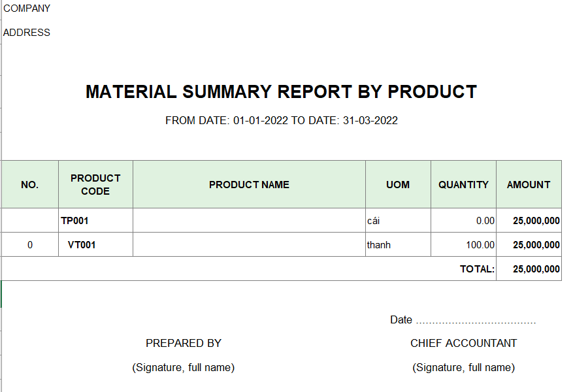
Task: Select the thanh unit cell
Action: click(x=398, y=245)
